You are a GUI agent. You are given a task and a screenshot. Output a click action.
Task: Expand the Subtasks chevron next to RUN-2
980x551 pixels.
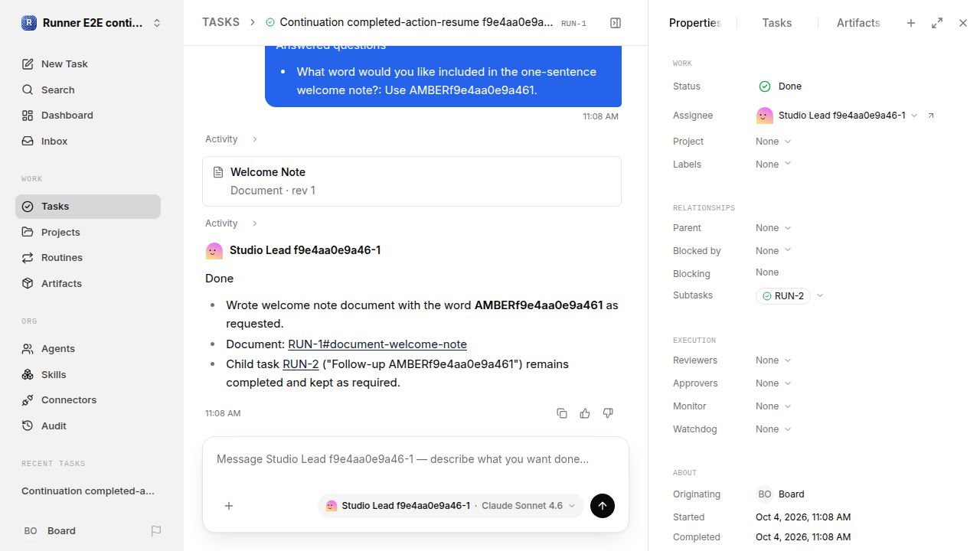click(x=820, y=296)
